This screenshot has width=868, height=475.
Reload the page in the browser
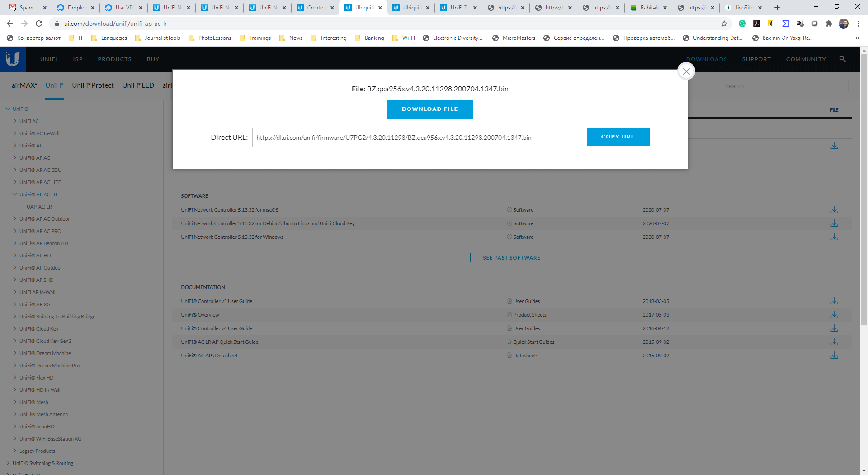pos(39,24)
